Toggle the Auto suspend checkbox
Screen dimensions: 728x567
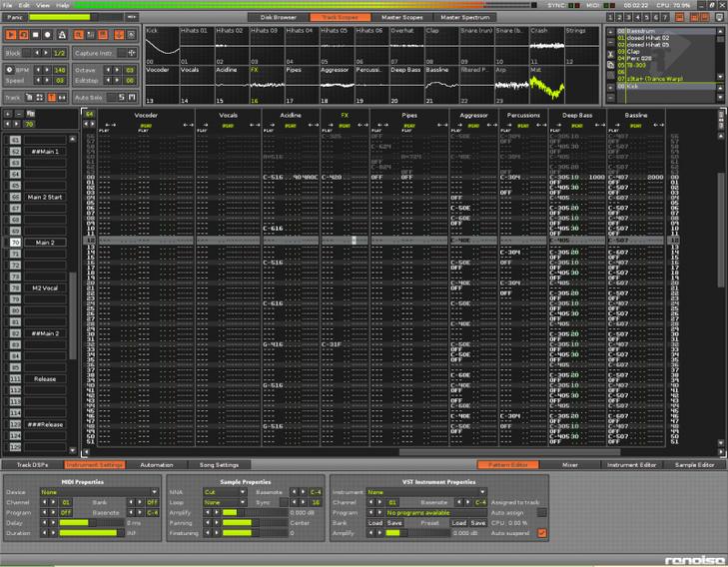(x=542, y=533)
